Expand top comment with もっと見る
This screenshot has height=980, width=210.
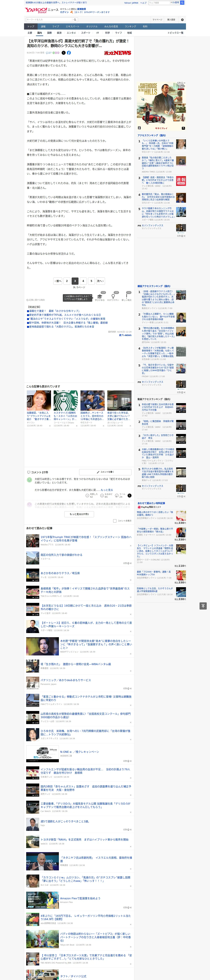click(x=107, y=490)
